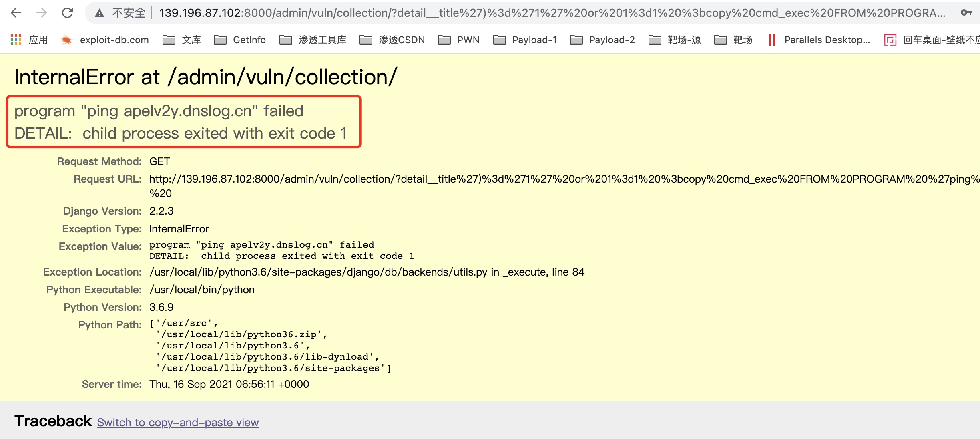Open the apps grid bookmark icon

16,40
